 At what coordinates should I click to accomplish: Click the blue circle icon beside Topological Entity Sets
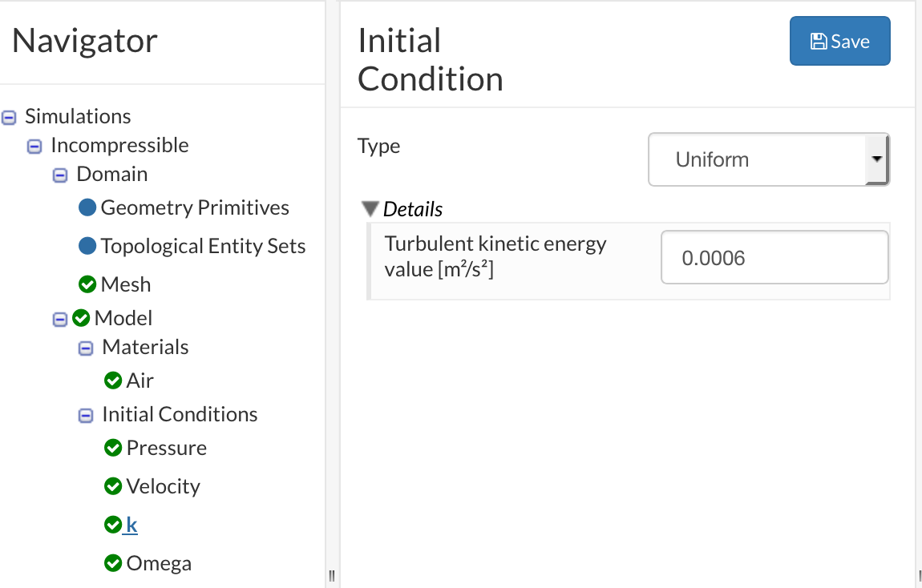click(87, 247)
